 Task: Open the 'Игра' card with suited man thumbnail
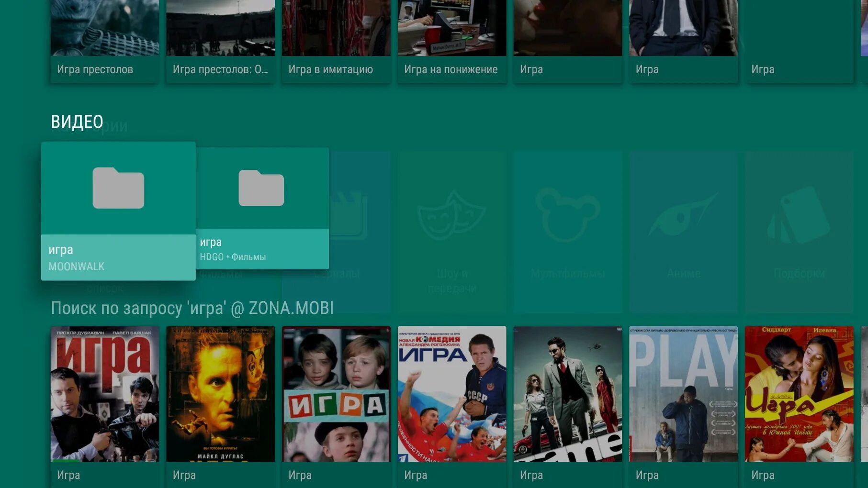tap(684, 42)
